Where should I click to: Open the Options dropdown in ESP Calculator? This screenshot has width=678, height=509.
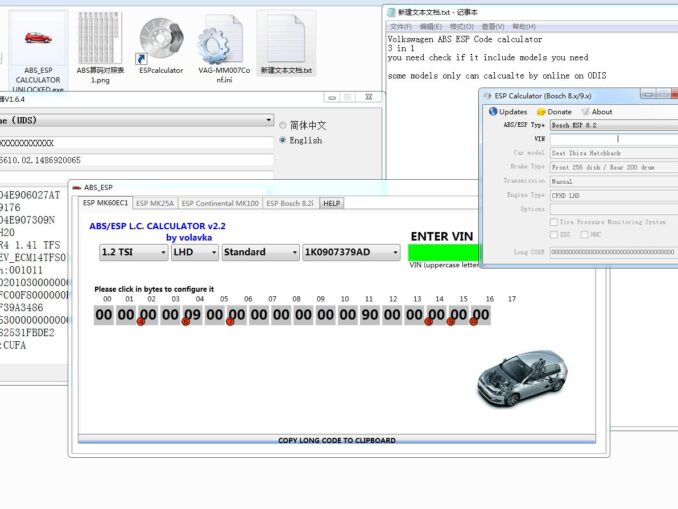coord(614,209)
